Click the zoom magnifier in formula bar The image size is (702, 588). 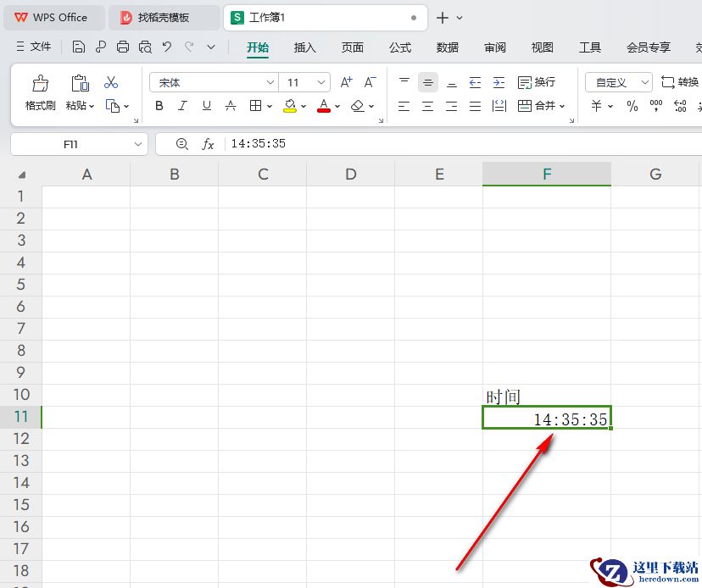coord(181,144)
